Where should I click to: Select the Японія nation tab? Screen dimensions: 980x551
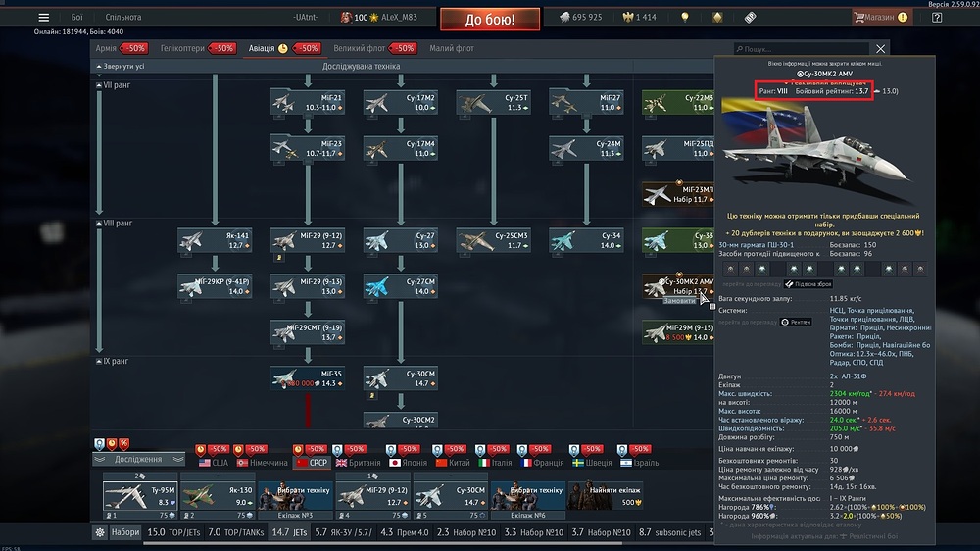(408, 463)
